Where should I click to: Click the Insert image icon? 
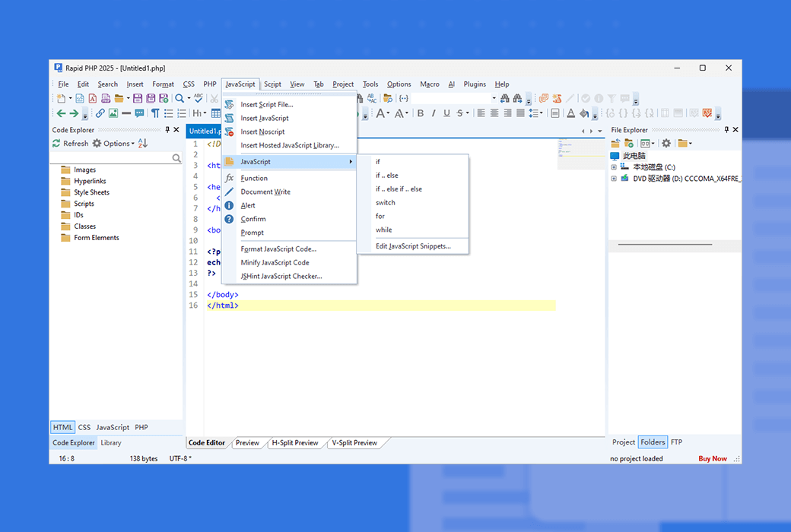click(x=113, y=113)
